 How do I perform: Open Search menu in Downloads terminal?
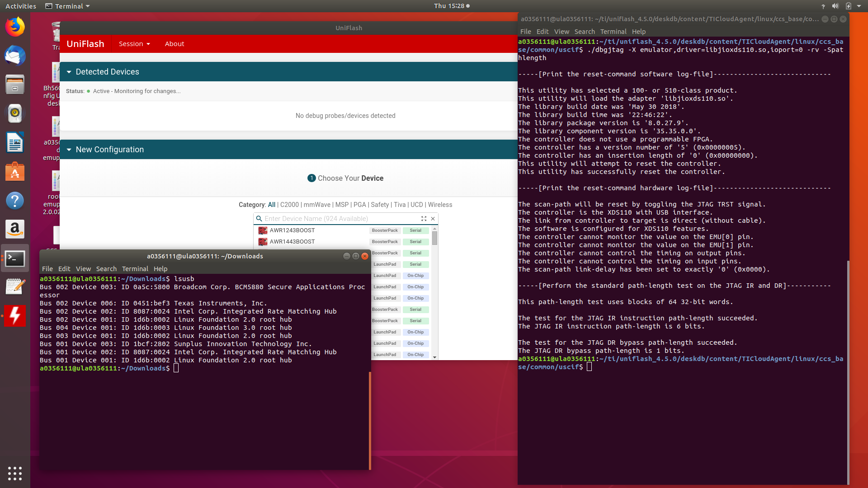106,269
